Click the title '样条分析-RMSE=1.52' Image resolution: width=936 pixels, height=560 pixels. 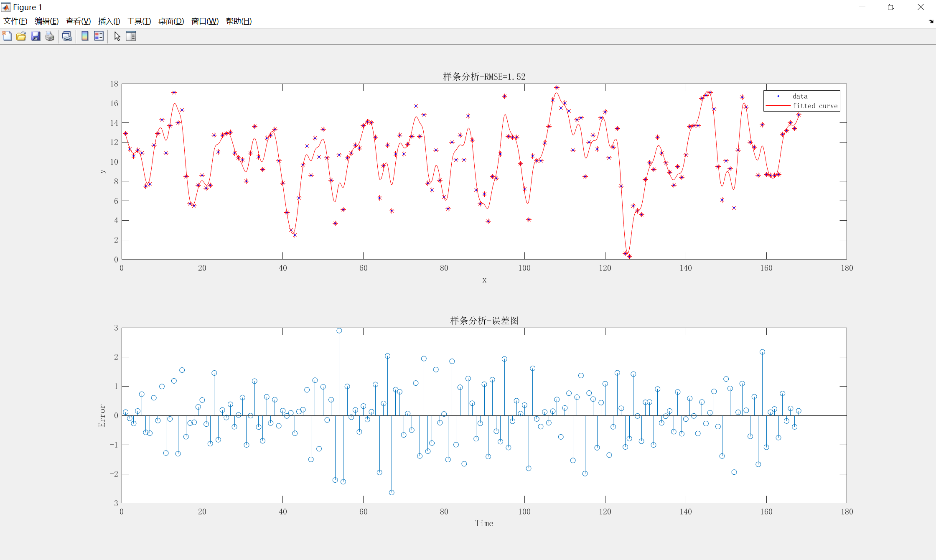pyautogui.click(x=484, y=76)
